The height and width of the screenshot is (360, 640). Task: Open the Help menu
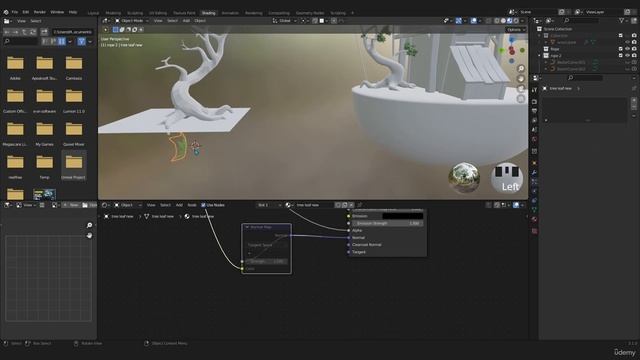[73, 12]
